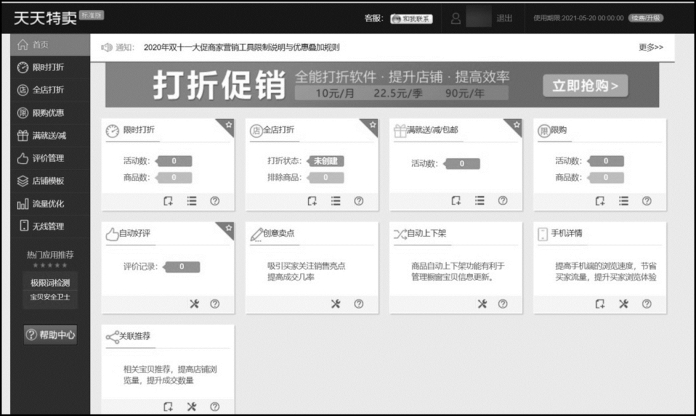This screenshot has width=696, height=416.
Task: Go to 无线管理 in the sidebar
Action: [50, 226]
